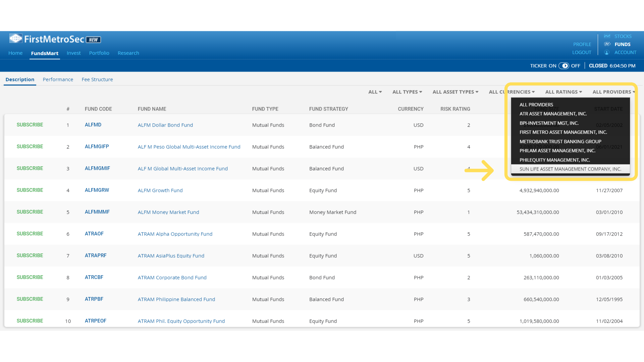Viewport: 644px width, 362px height.
Task: Expand the ALL RATINGS dropdown
Action: [563, 92]
